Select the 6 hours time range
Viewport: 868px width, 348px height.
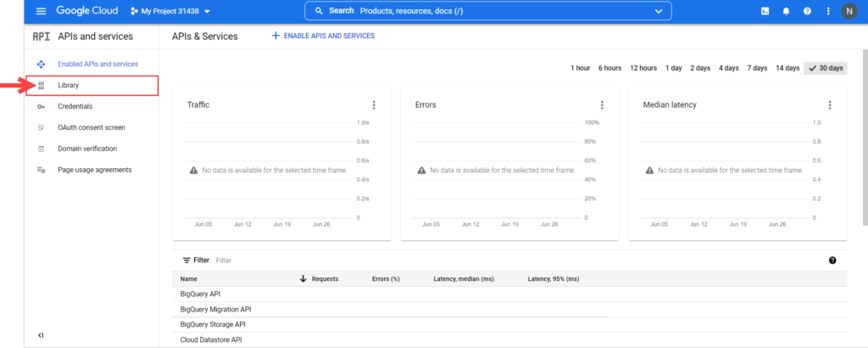click(609, 68)
